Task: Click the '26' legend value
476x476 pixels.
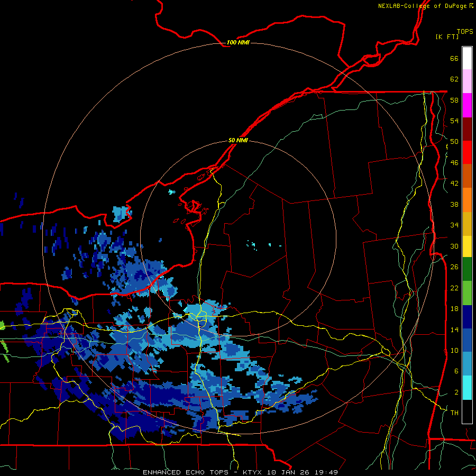Action: tap(454, 267)
